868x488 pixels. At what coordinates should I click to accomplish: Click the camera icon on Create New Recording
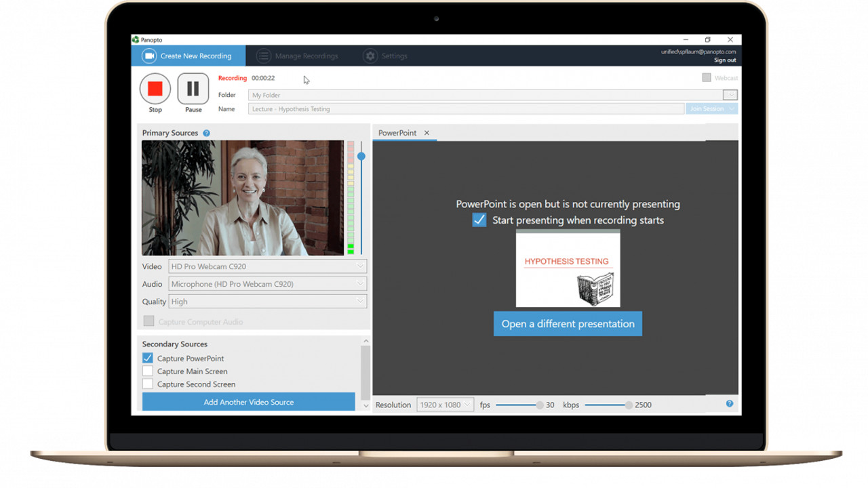(x=149, y=56)
